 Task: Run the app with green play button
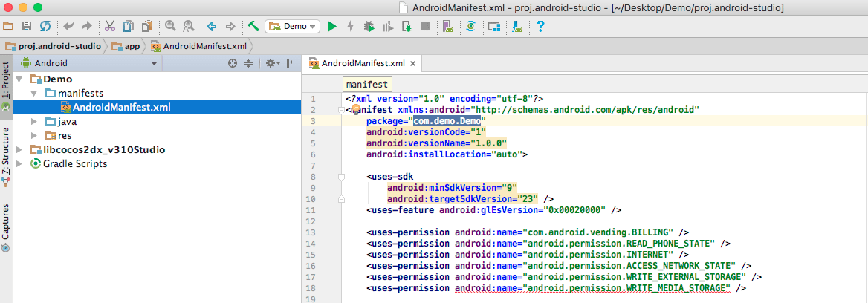pos(332,26)
